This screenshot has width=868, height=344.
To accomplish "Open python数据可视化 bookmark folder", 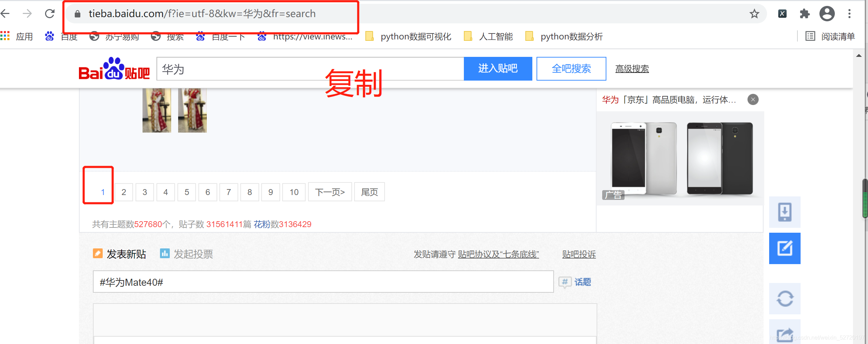I will (408, 36).
